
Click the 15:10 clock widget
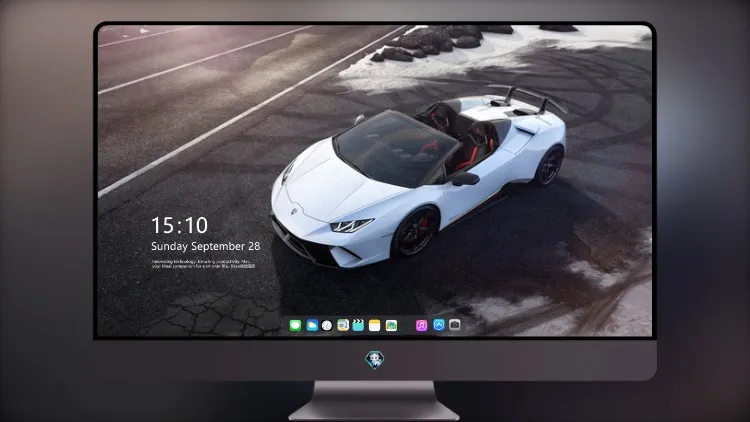coord(179,225)
